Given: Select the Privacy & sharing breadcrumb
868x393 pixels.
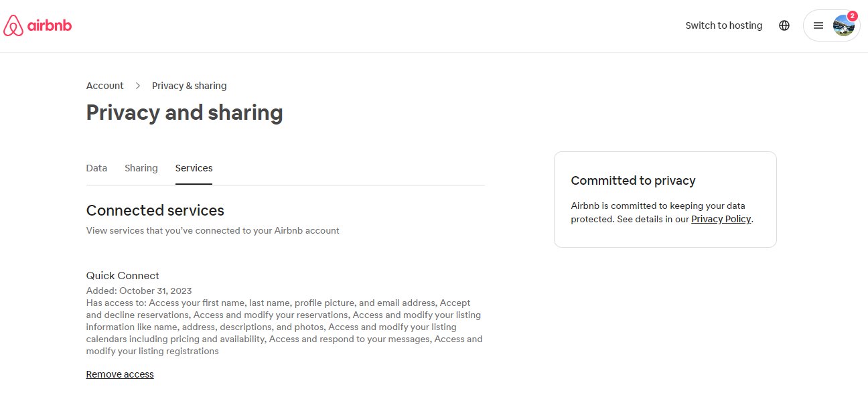Looking at the screenshot, I should coord(189,86).
